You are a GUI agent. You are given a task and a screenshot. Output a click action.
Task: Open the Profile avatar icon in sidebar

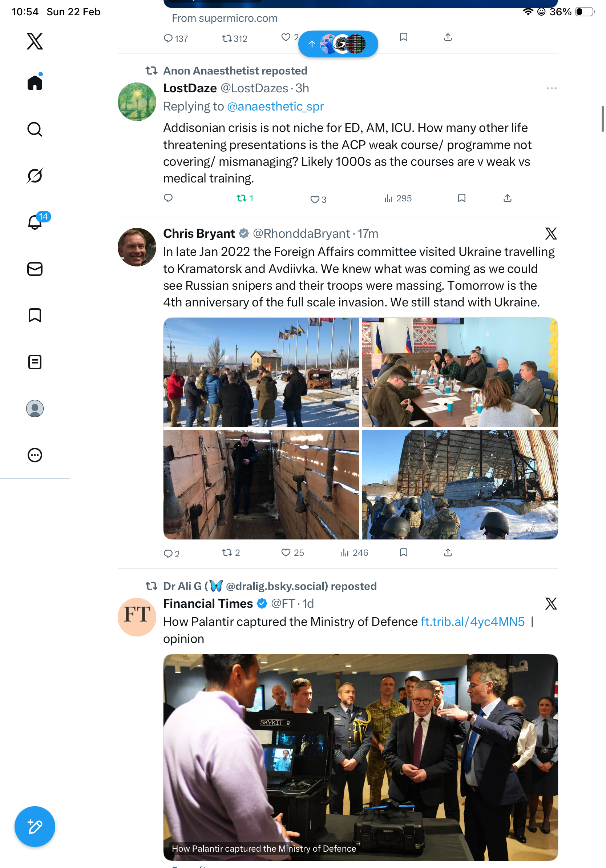click(x=35, y=408)
